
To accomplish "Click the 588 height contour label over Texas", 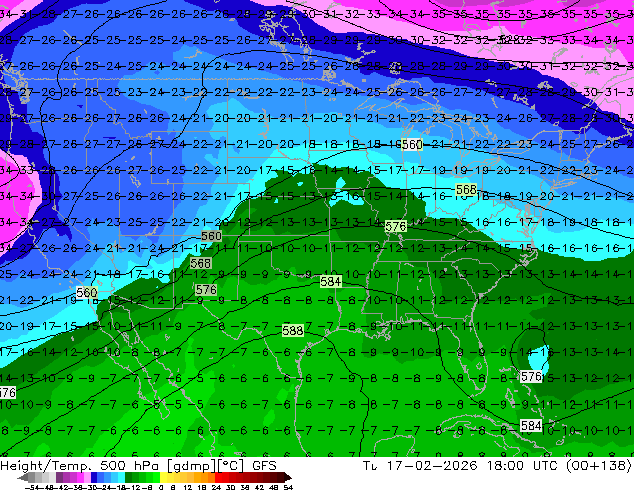I will click(x=293, y=331).
